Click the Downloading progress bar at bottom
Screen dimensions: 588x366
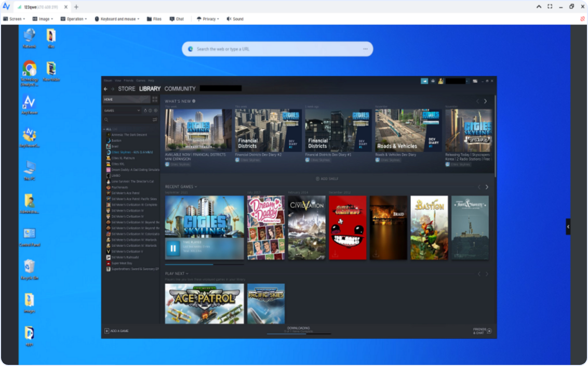[x=299, y=332]
